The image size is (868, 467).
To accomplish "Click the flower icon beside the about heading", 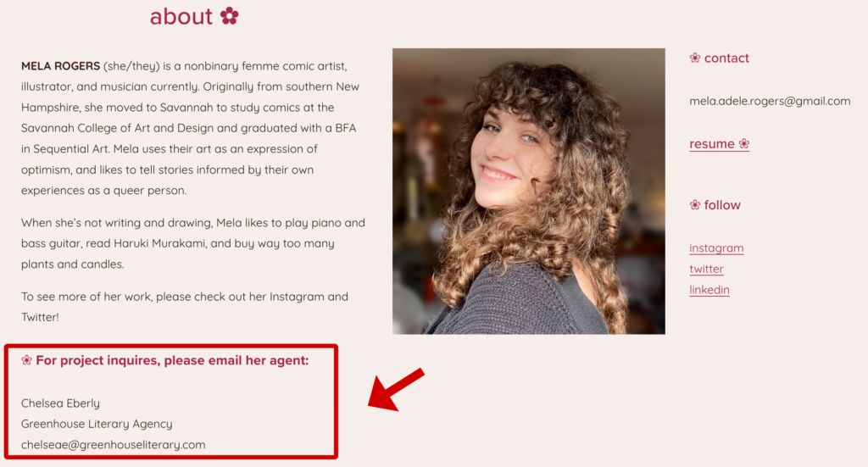I will pos(229,15).
